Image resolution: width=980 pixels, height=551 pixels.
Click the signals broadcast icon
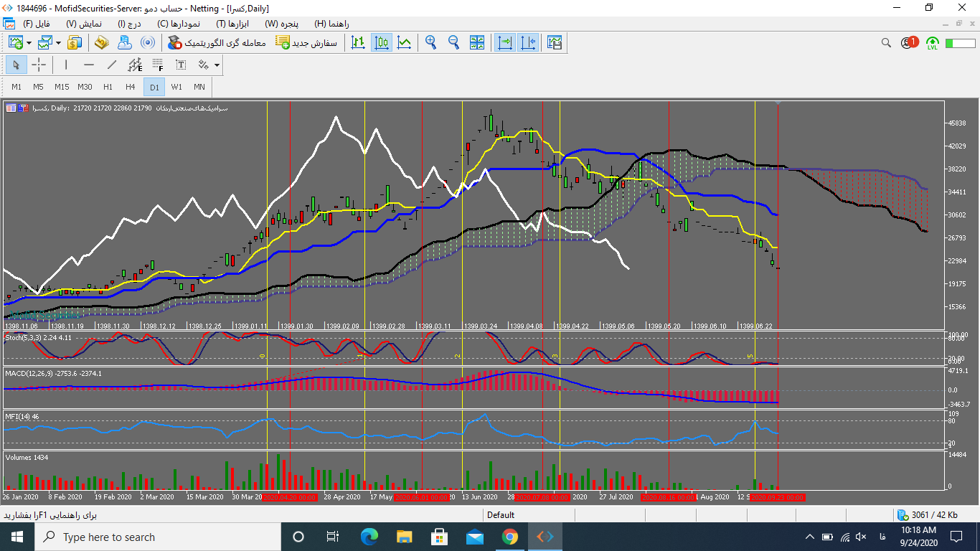click(147, 43)
